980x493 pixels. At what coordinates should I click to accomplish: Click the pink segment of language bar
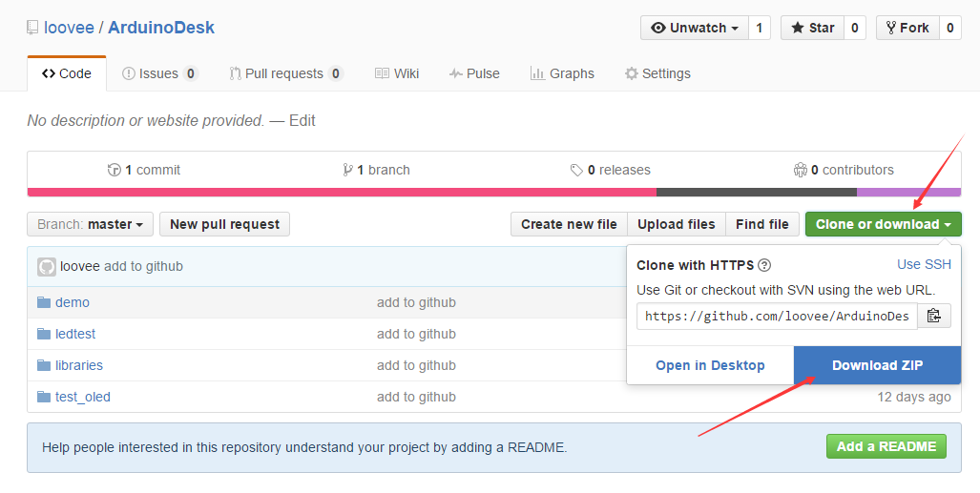(x=342, y=193)
